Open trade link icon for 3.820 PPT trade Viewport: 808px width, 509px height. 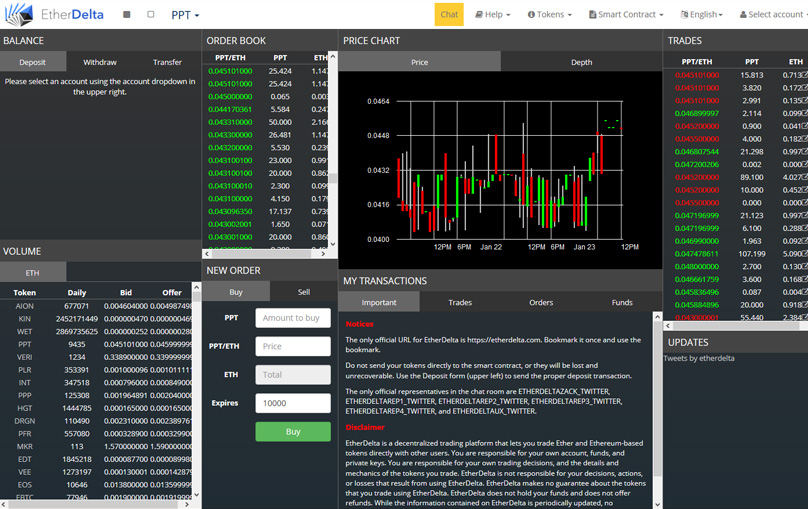804,88
